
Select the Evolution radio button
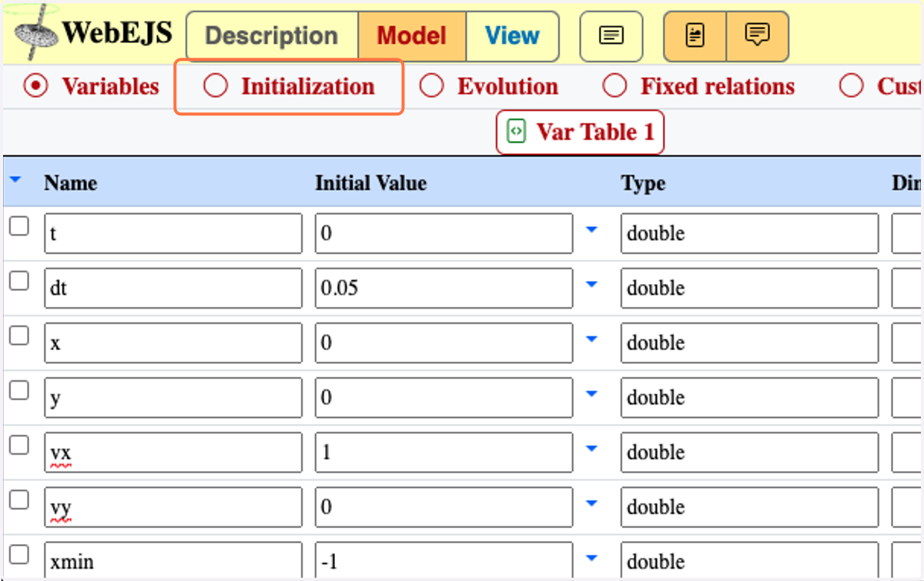click(x=431, y=86)
